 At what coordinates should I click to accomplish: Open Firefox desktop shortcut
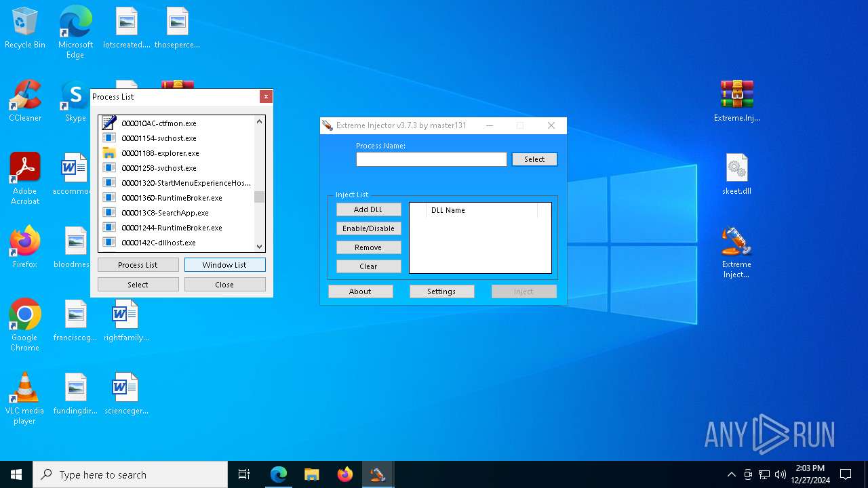coord(25,247)
